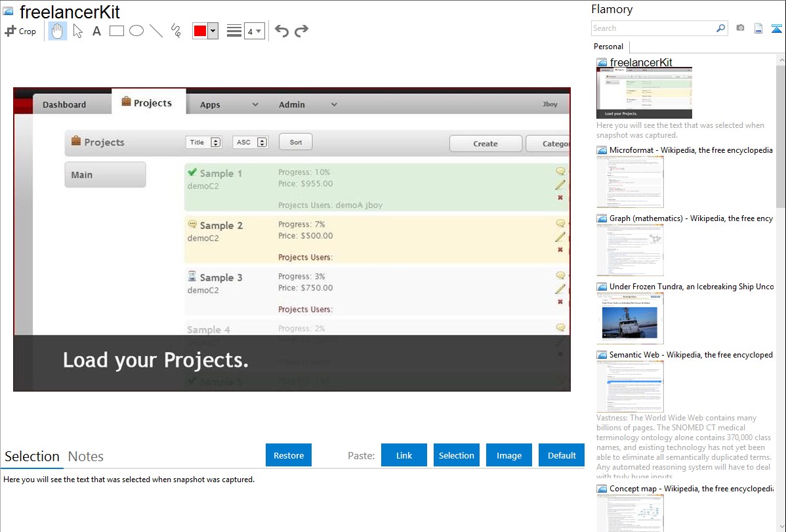This screenshot has height=532, width=786.
Task: Paste as Image
Action: click(509, 455)
